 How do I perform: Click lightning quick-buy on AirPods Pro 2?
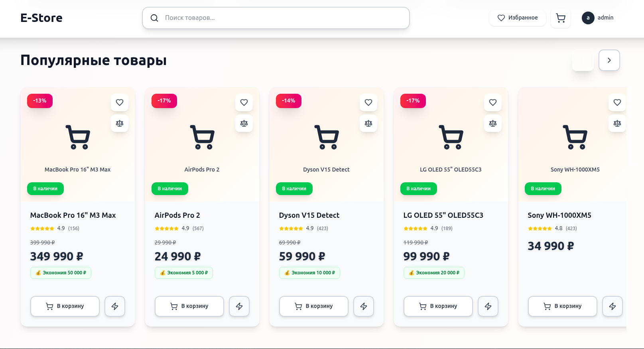(x=239, y=306)
